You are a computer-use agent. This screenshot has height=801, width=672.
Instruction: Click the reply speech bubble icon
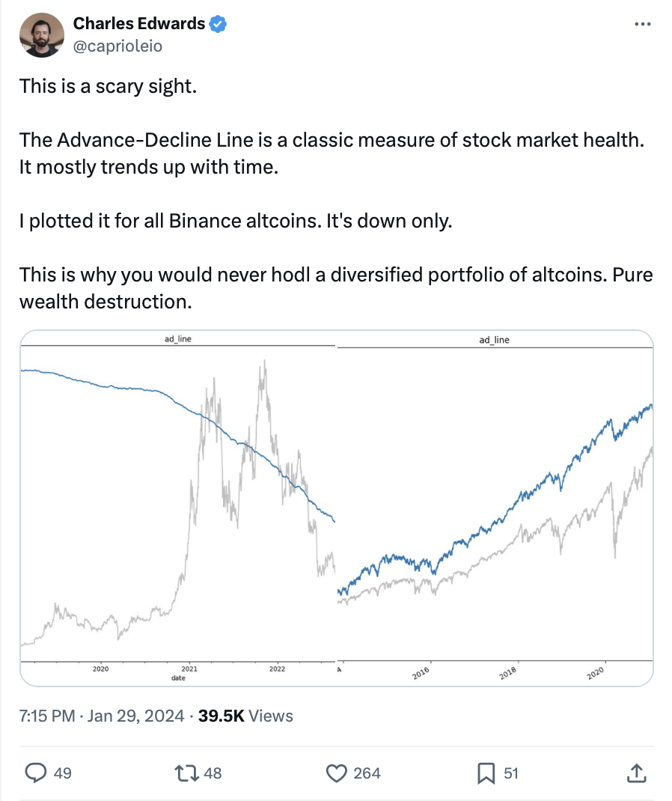tap(36, 773)
